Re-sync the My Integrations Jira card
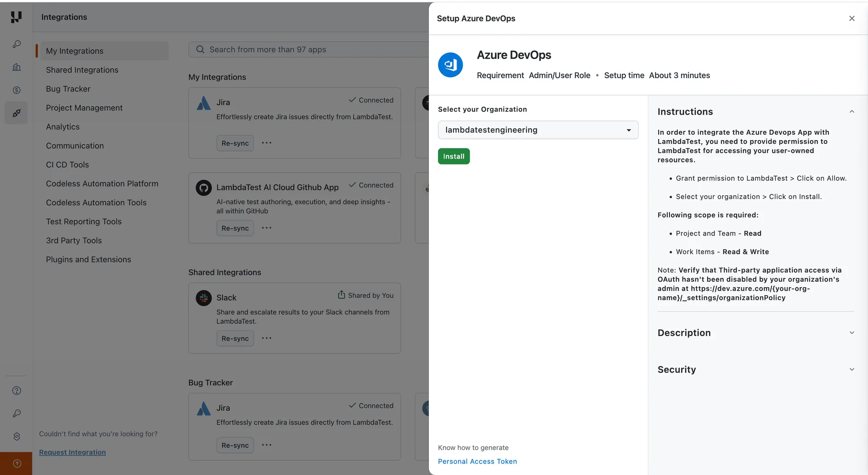 235,143
